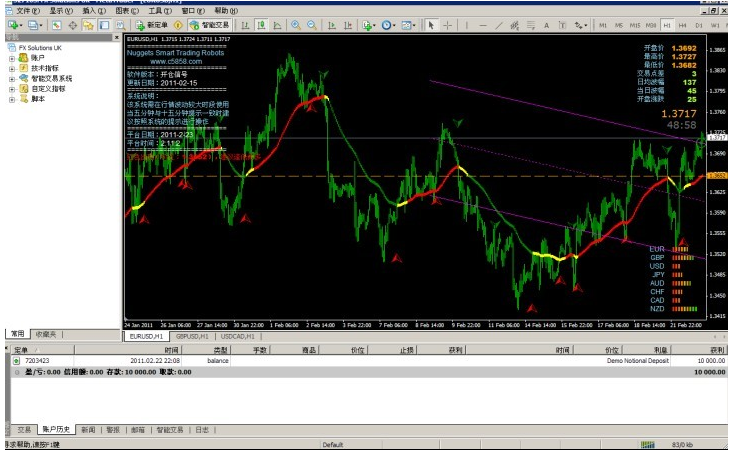Screen dimensions: 733x453
Task: Open the arrows objects dropdown
Action: pos(581,25)
